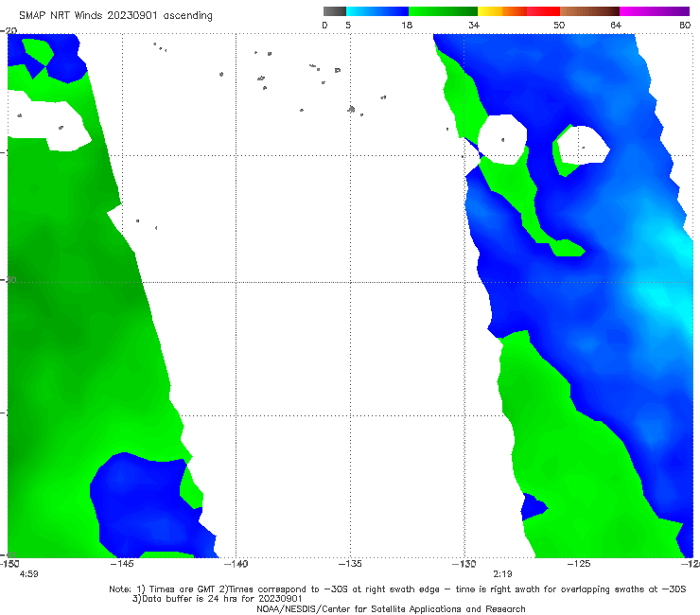Click the NOAA/NESDIS Center for Satellite Applications credit

(x=391, y=608)
